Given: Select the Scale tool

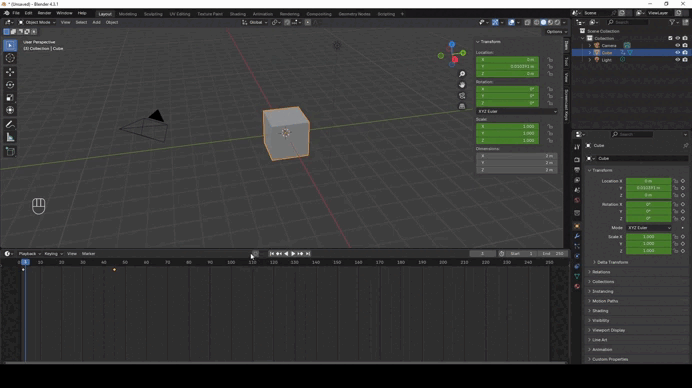Looking at the screenshot, I should (10, 98).
